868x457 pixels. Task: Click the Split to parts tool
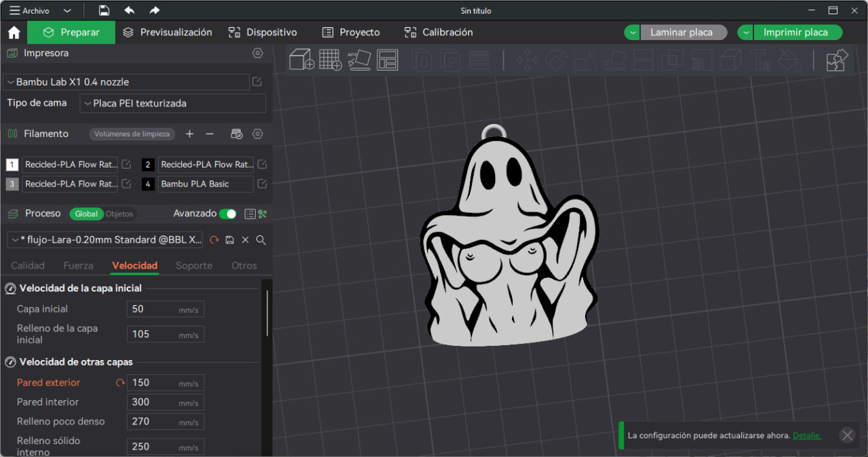pyautogui.click(x=450, y=60)
